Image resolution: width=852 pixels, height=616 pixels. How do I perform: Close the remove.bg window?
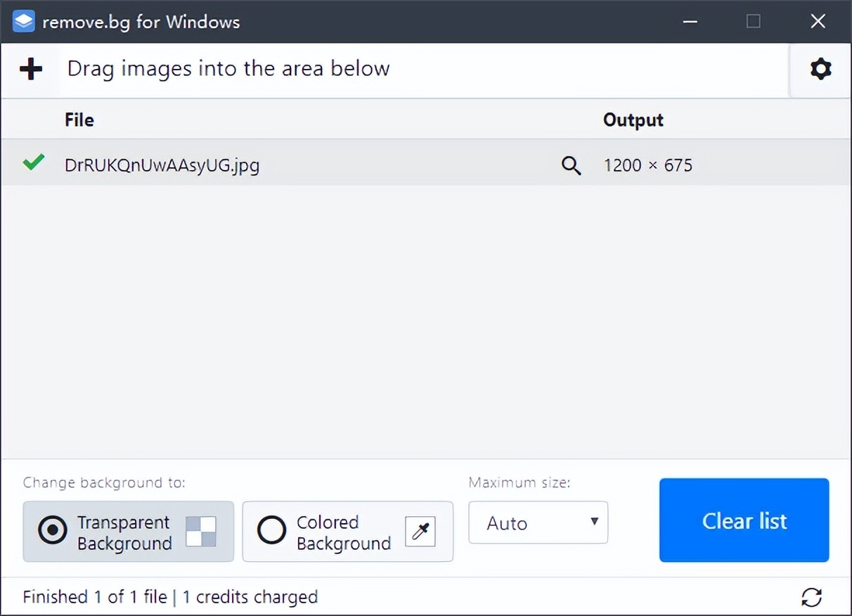pyautogui.click(x=818, y=21)
